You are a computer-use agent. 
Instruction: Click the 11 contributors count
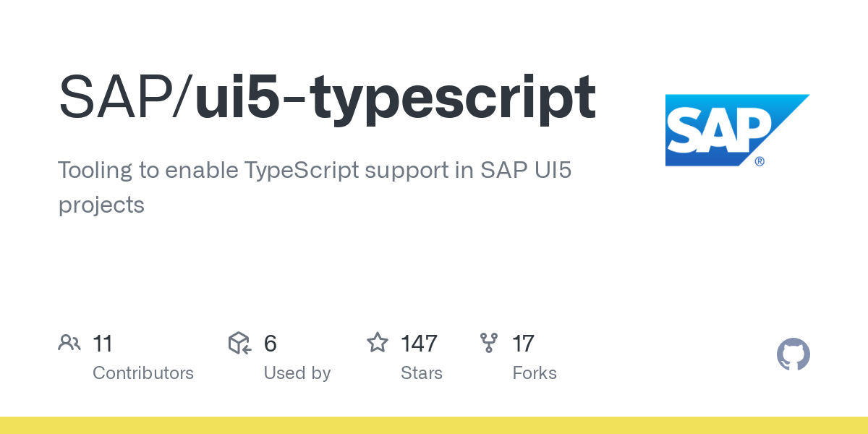103,343
